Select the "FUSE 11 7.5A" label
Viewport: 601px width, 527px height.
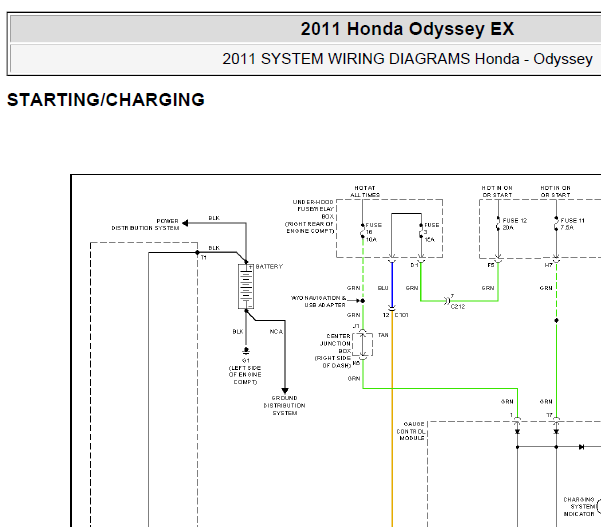[x=572, y=224]
